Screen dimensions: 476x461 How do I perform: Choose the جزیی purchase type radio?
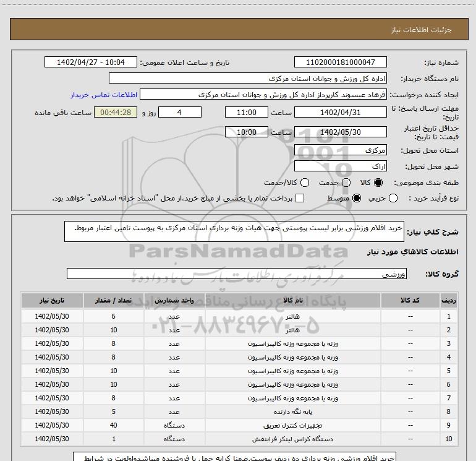pyautogui.click(x=393, y=198)
